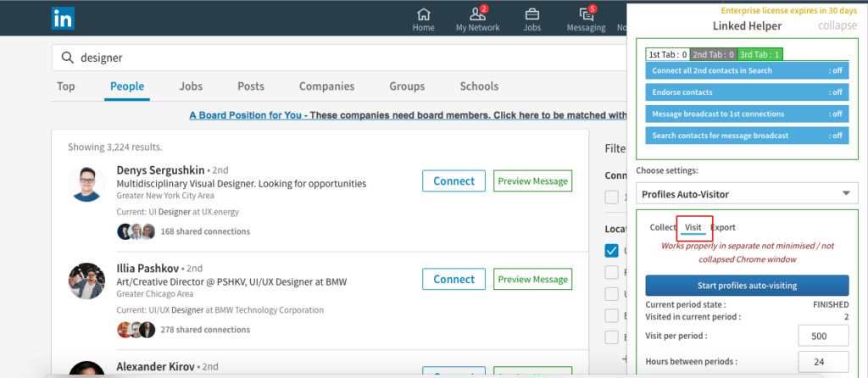Go to Home in top navigation

pyautogui.click(x=424, y=19)
